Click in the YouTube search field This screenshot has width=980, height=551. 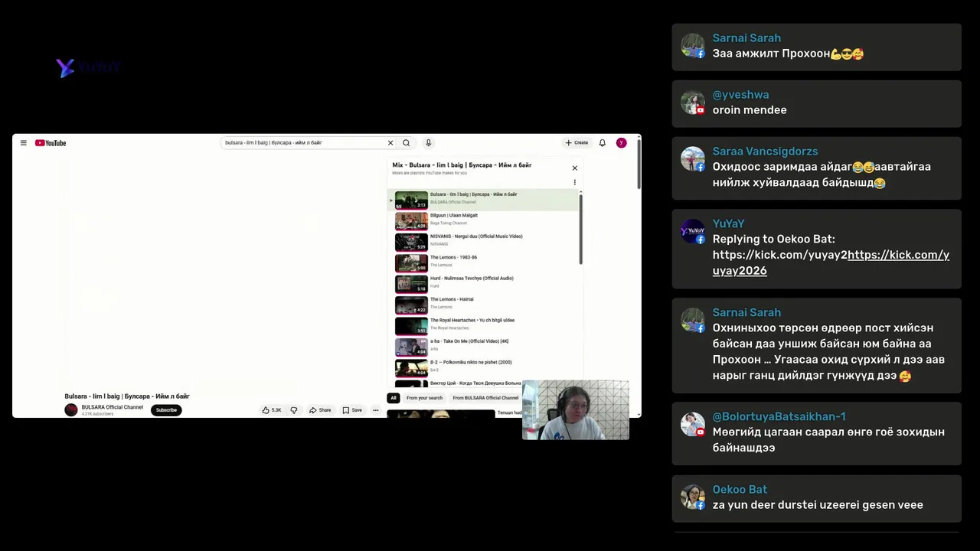tap(304, 143)
